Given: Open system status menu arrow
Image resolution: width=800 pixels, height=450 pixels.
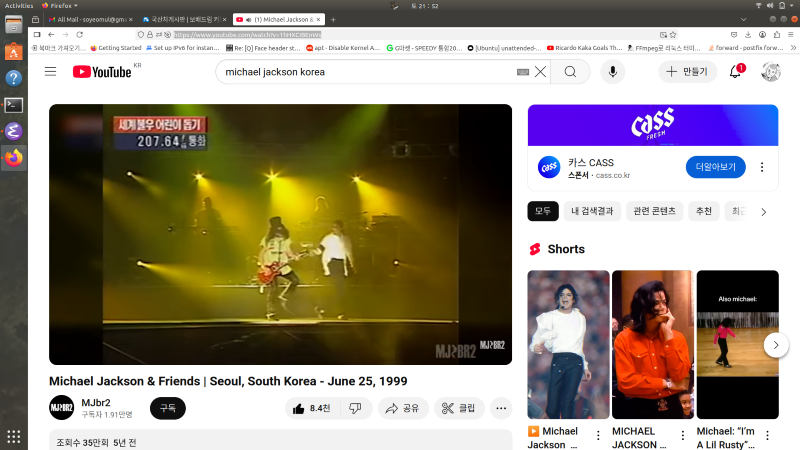Looking at the screenshot, I should tap(792, 6).
